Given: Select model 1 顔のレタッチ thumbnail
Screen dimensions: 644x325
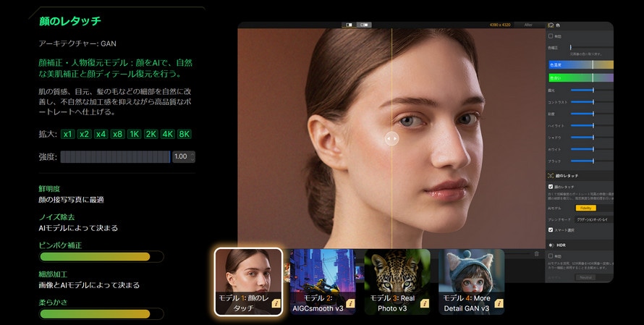Looking at the screenshot, I should [x=248, y=282].
